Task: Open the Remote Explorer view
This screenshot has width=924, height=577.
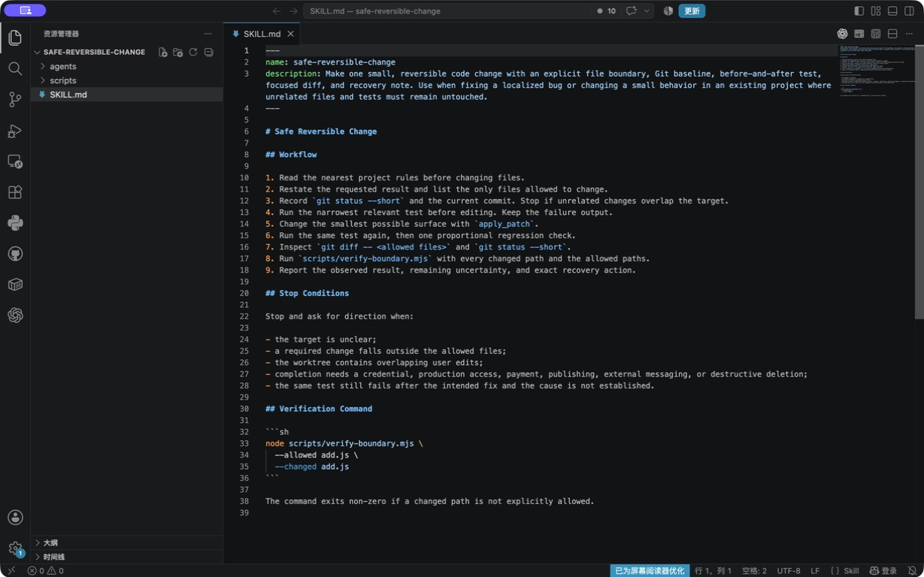Action: click(15, 162)
